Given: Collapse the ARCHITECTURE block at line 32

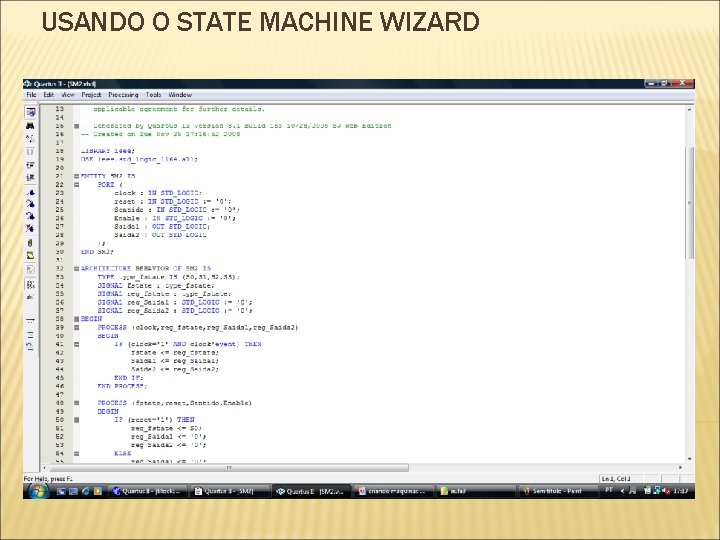Looking at the screenshot, I should (77, 269).
